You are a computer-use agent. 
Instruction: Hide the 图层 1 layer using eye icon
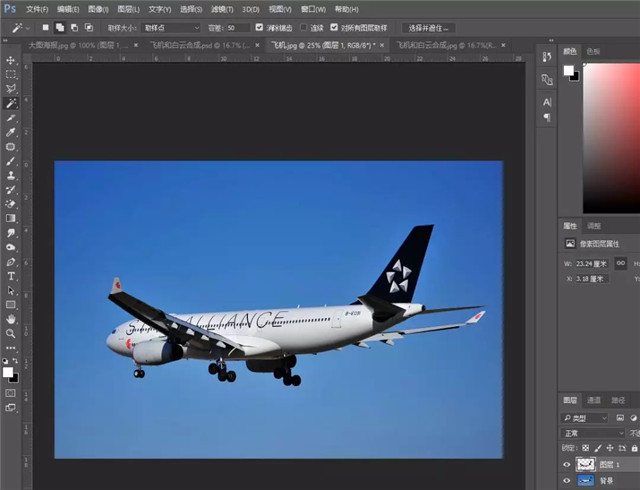[567, 464]
